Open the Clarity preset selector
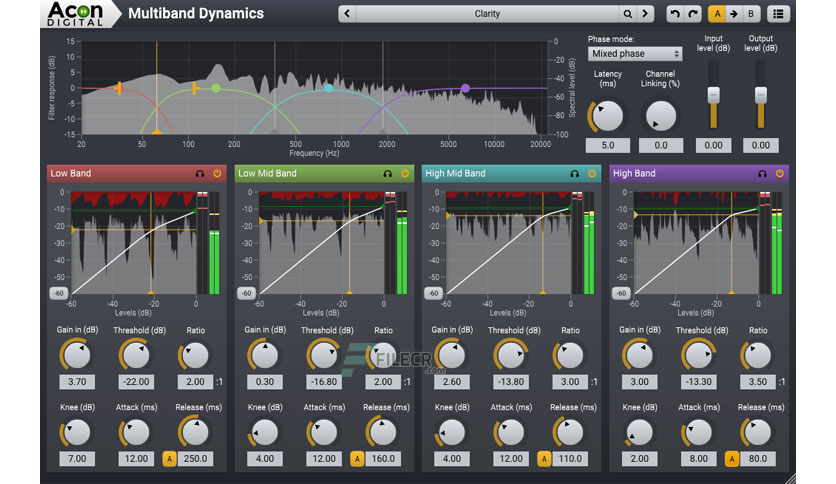The width and height of the screenshot is (836, 484). [x=487, y=14]
